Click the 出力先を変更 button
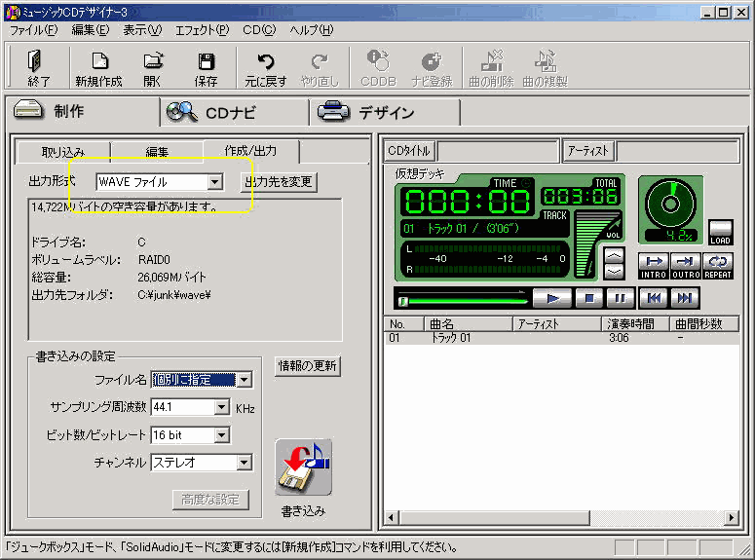 pyautogui.click(x=279, y=182)
